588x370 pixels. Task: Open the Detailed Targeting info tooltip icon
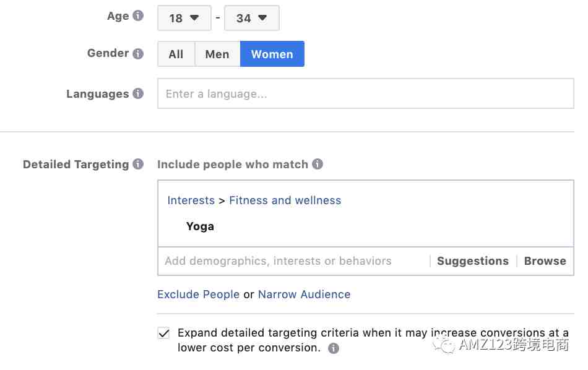click(x=138, y=164)
